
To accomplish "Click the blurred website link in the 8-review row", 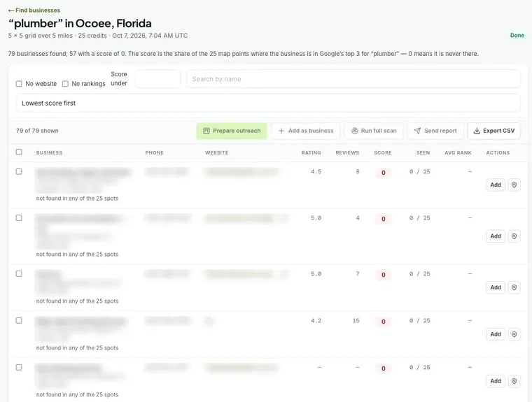I will pos(241,172).
